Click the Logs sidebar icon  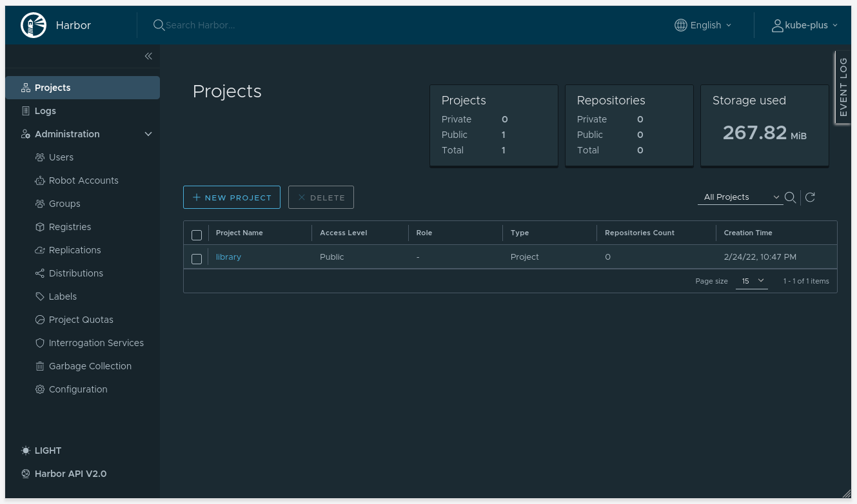pos(26,111)
